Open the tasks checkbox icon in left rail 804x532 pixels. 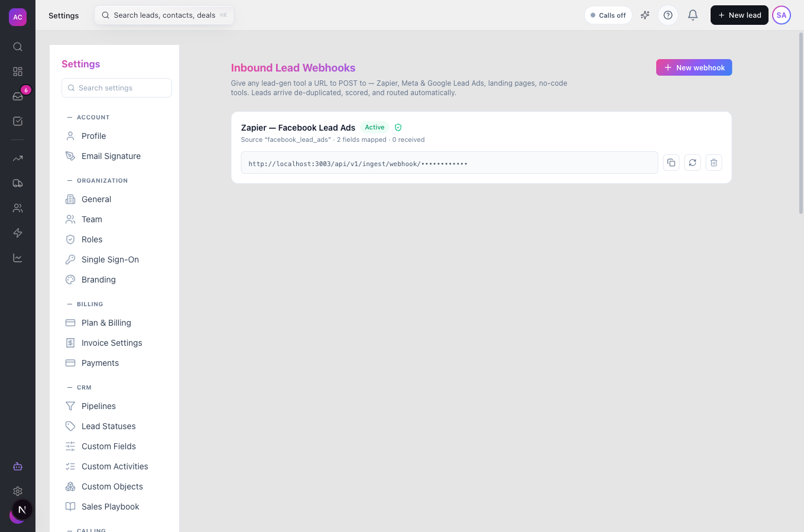coord(18,121)
